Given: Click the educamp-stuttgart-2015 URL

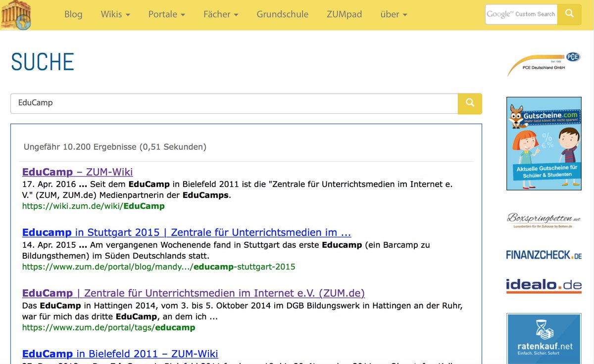Looking at the screenshot, I should pos(158,267).
